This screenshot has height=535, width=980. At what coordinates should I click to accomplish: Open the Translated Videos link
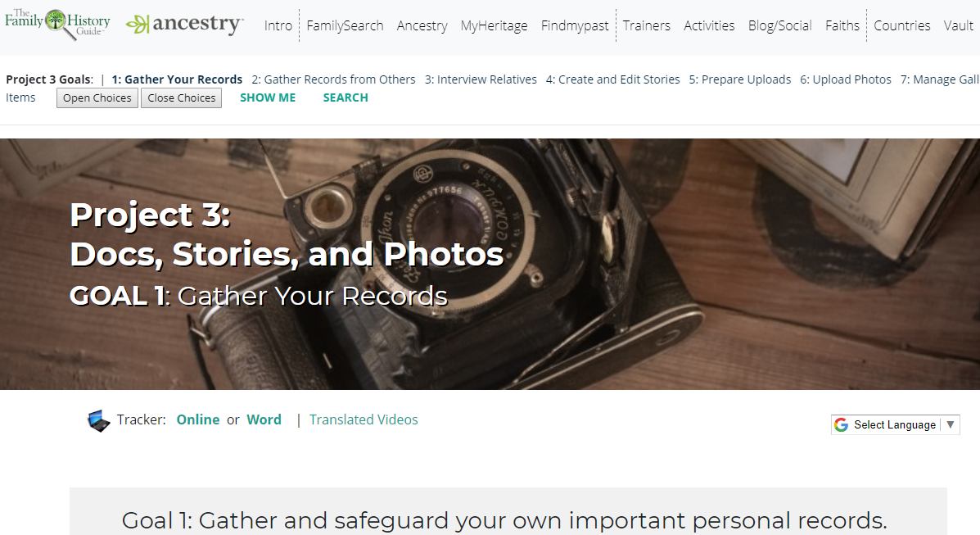(364, 419)
